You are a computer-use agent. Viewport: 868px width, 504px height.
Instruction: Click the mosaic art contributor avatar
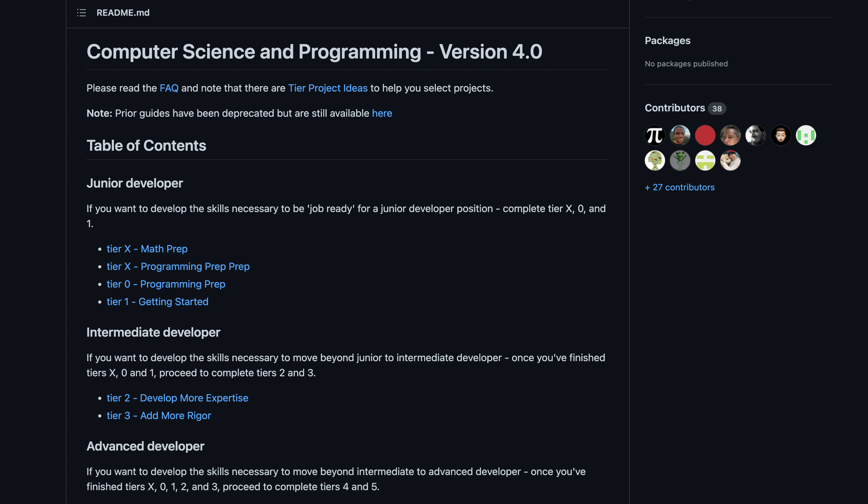(x=654, y=160)
